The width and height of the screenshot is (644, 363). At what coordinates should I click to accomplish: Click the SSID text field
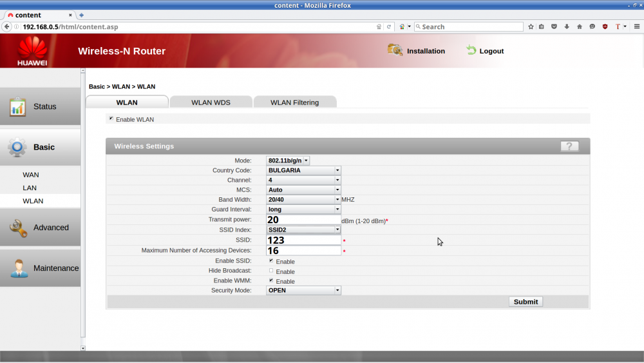(303, 240)
